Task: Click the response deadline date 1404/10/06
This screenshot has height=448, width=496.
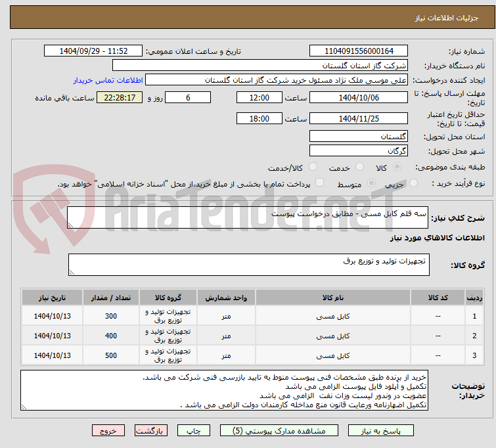Action: click(359, 97)
